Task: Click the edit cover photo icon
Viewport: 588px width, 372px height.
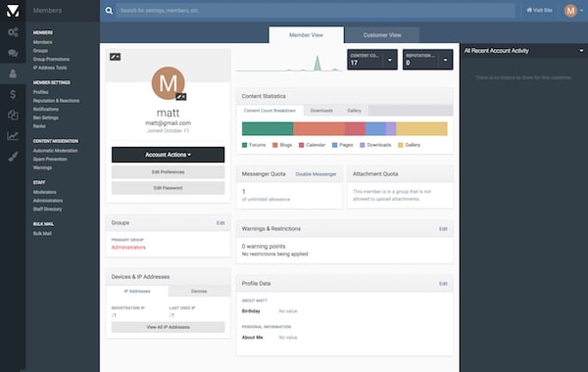Action: point(115,57)
